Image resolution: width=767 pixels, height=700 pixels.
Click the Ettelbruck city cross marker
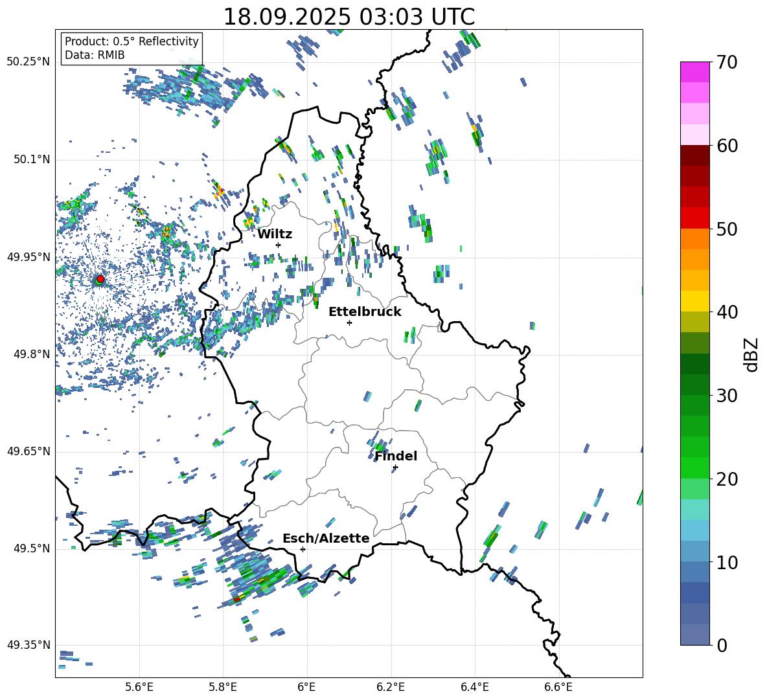pos(349,322)
